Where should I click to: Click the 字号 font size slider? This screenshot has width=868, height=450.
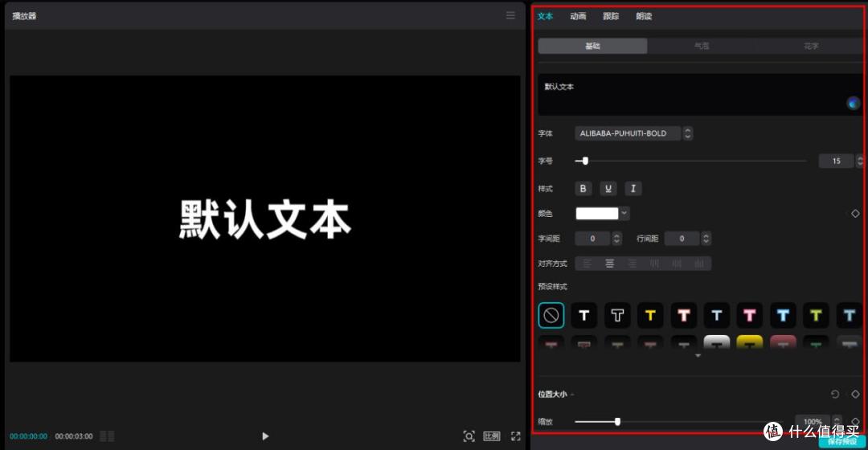coord(690,161)
